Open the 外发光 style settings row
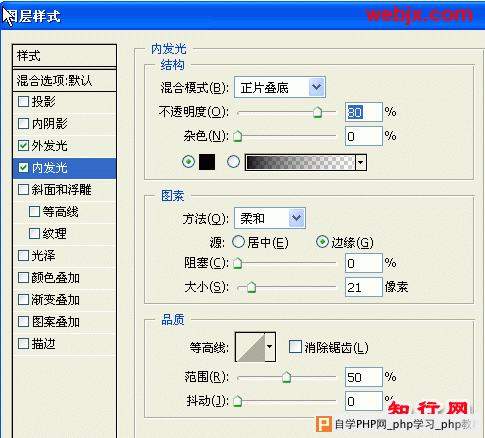This screenshot has width=485, height=438. [x=64, y=146]
